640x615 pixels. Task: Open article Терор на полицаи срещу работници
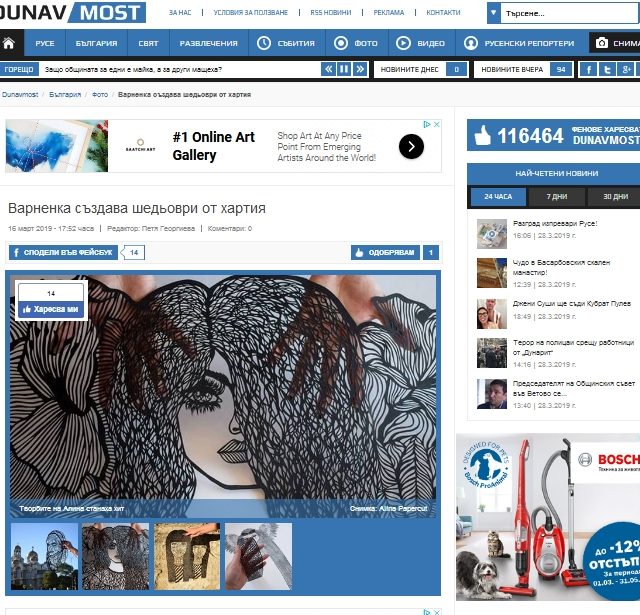coord(573,347)
